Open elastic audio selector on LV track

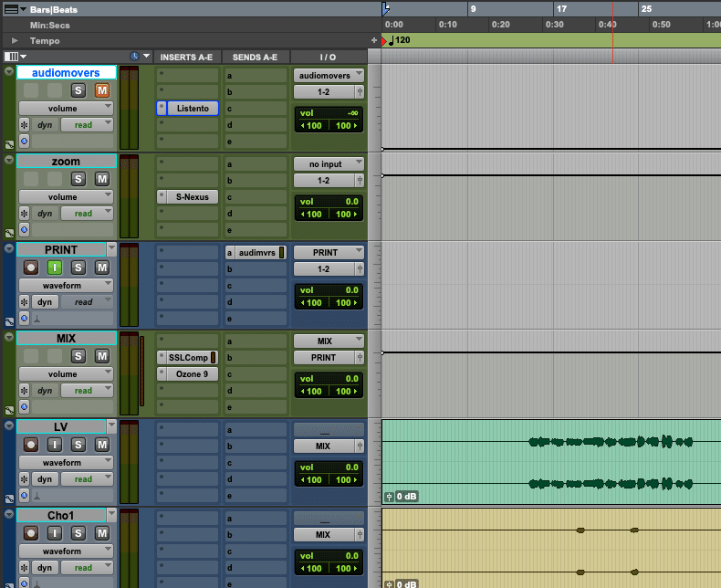coord(37,496)
